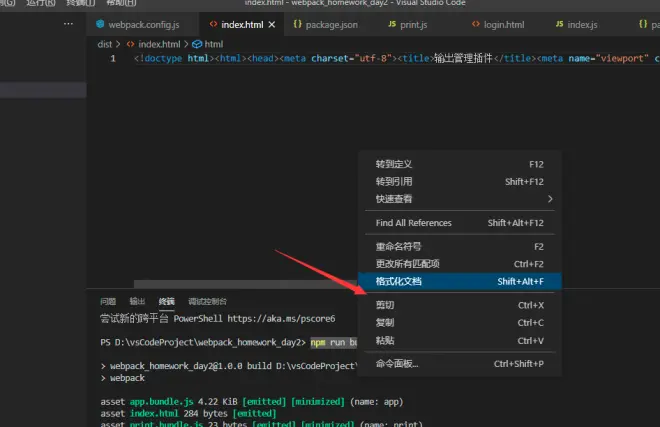Click the three-dots more actions icon
The width and height of the screenshot is (660, 427).
pos(68,24)
